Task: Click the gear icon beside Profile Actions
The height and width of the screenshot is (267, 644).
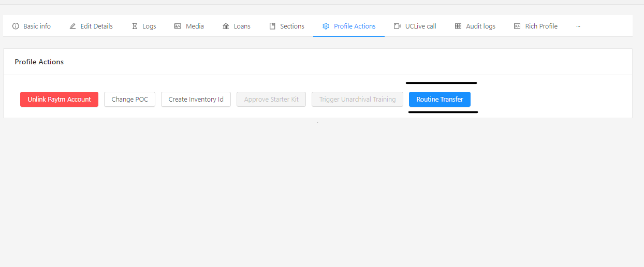Action: tap(326, 26)
